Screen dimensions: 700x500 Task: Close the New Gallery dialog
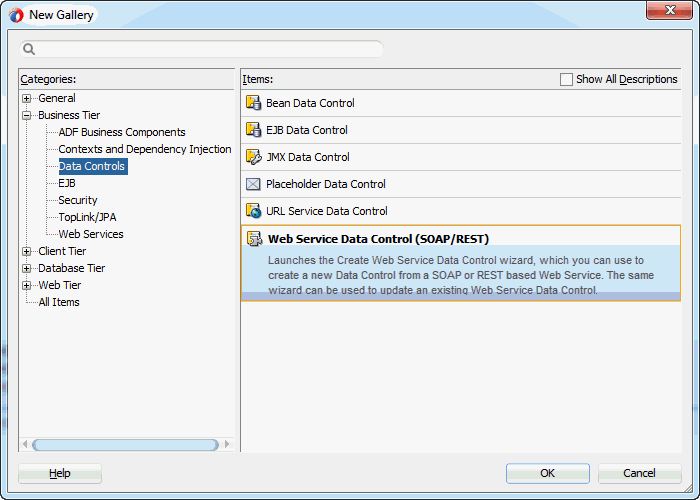[669, 10]
